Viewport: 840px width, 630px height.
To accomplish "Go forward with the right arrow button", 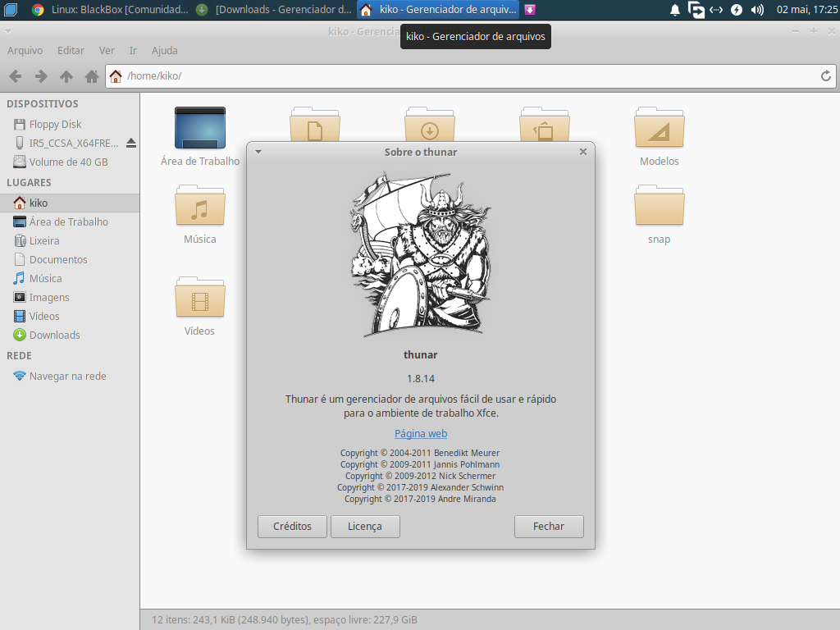I will coord(41,76).
